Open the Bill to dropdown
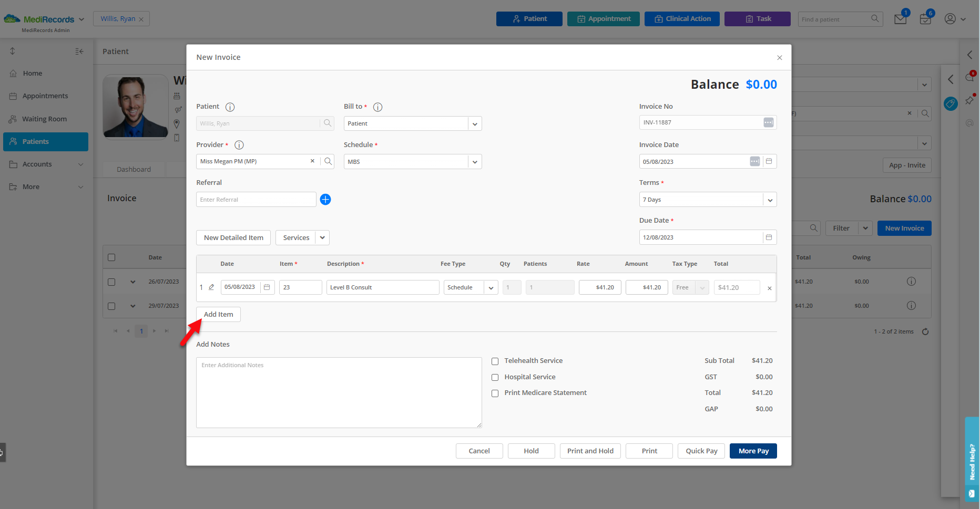This screenshot has height=509, width=980. pos(475,124)
